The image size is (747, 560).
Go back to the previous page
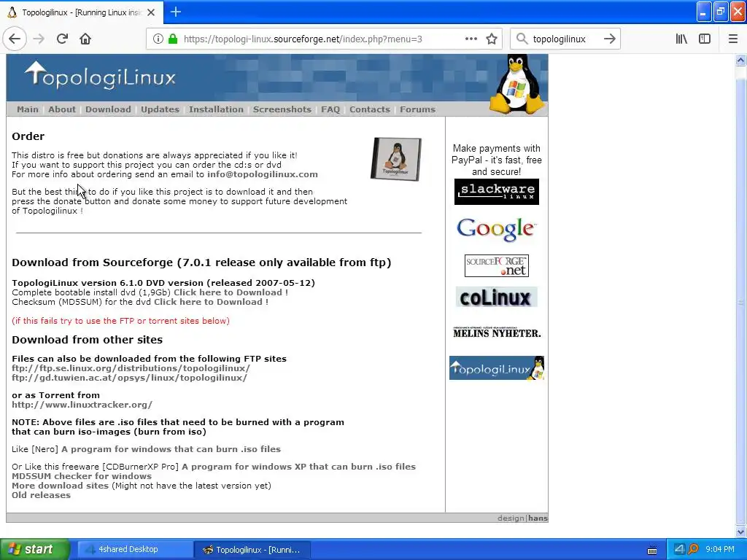tap(15, 39)
